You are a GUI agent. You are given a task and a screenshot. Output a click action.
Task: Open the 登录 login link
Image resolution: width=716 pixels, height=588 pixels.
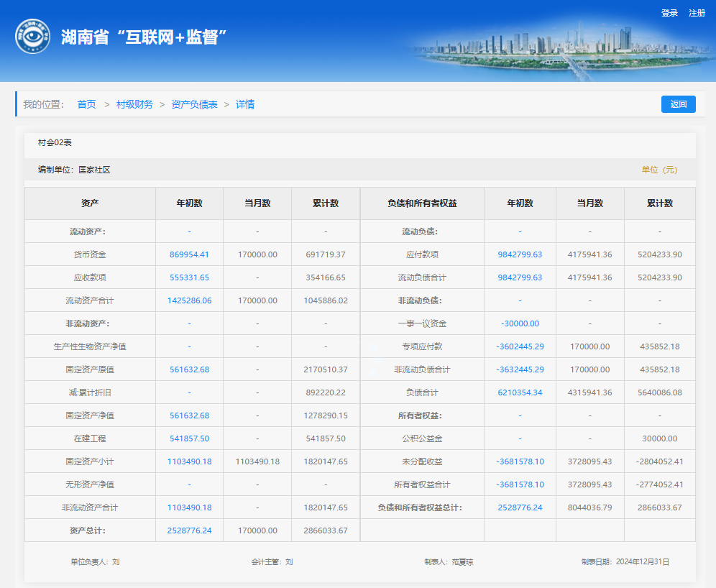pyautogui.click(x=669, y=13)
